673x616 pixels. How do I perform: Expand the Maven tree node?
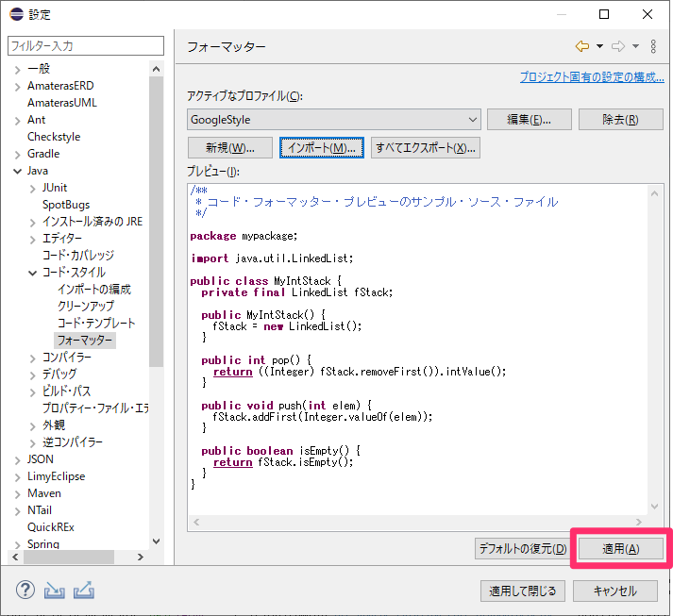[18, 494]
